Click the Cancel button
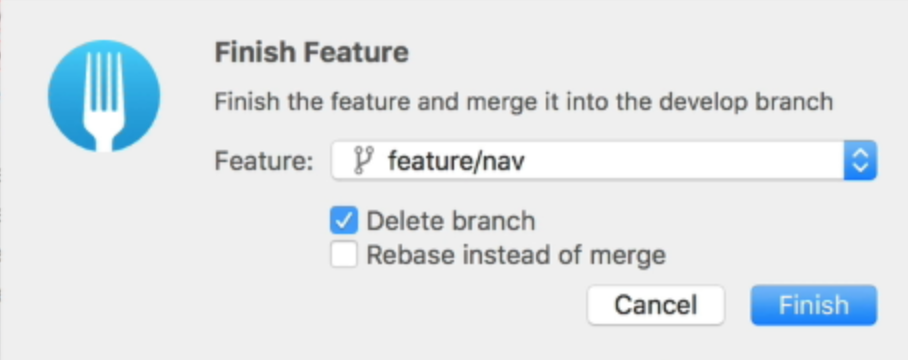The width and height of the screenshot is (908, 360). coord(656,305)
